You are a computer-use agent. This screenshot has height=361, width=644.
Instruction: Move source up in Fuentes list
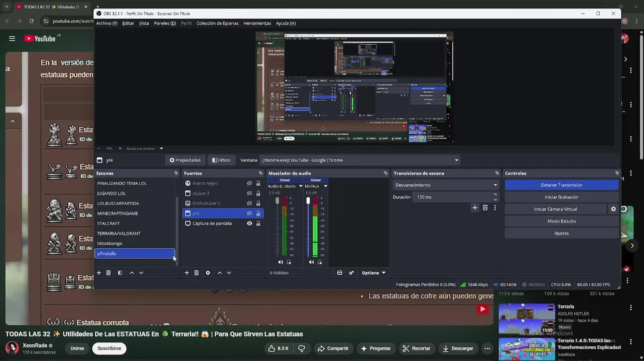click(x=219, y=273)
